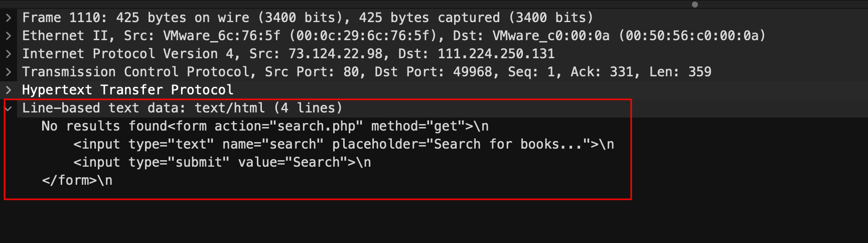The image size is (868, 243).
Task: Select the Frame 1110 summary row
Action: tap(307, 18)
